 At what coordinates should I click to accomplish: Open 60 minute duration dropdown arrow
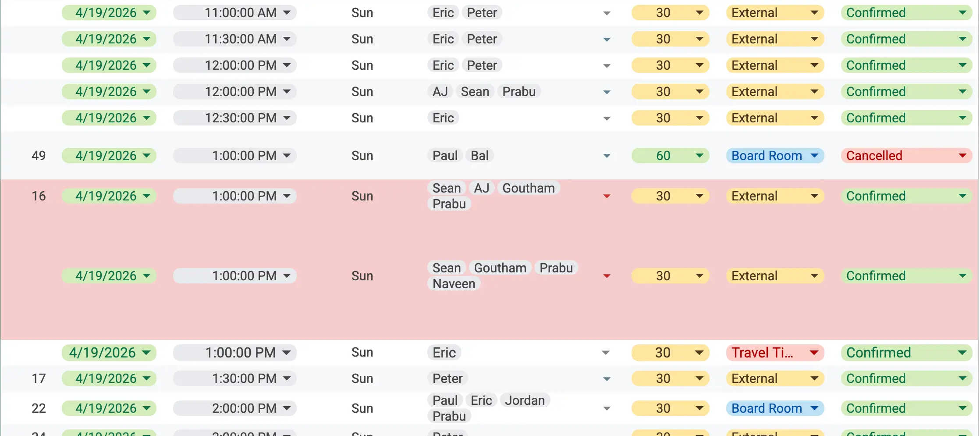[x=699, y=156]
